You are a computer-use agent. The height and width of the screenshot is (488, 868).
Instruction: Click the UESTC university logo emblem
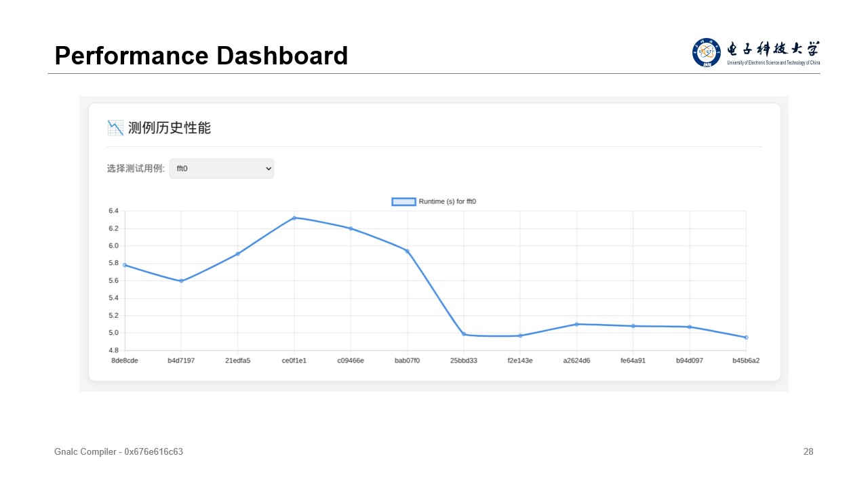(706, 52)
